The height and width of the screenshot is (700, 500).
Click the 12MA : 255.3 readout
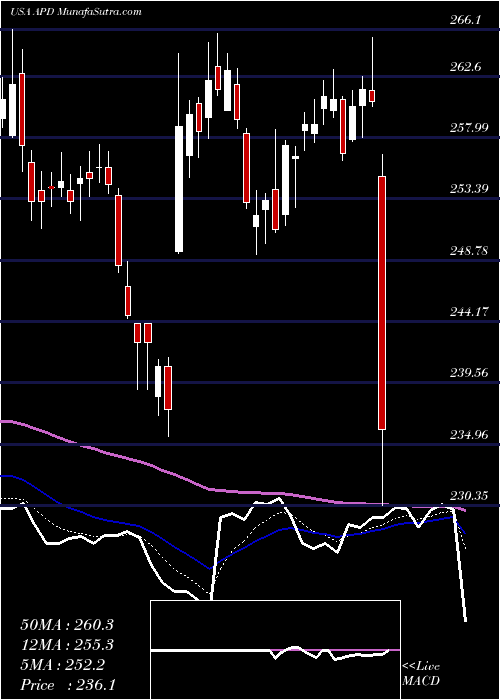67,645
